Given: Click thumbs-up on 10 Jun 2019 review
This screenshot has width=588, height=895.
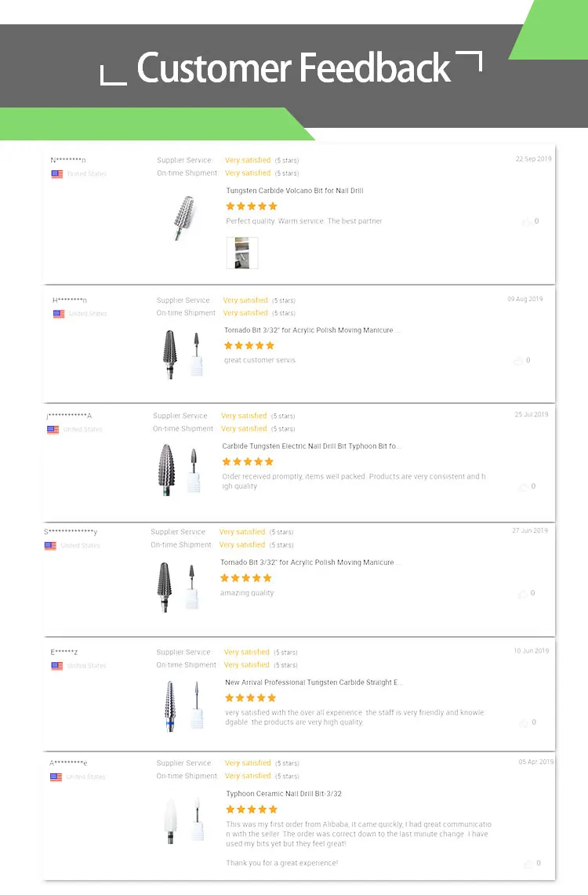Looking at the screenshot, I should [x=524, y=723].
